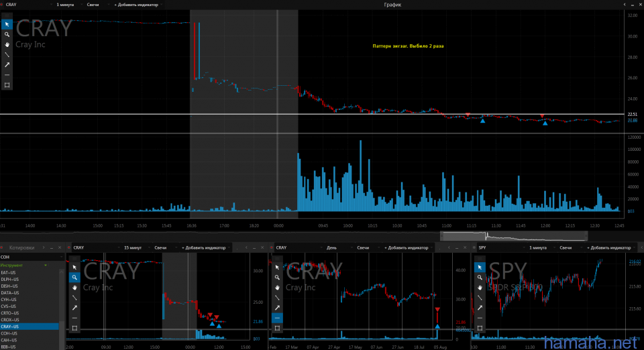644x350 pixels.
Task: Select the rectangle tool on the SPY chart
Action: pyautogui.click(x=480, y=328)
